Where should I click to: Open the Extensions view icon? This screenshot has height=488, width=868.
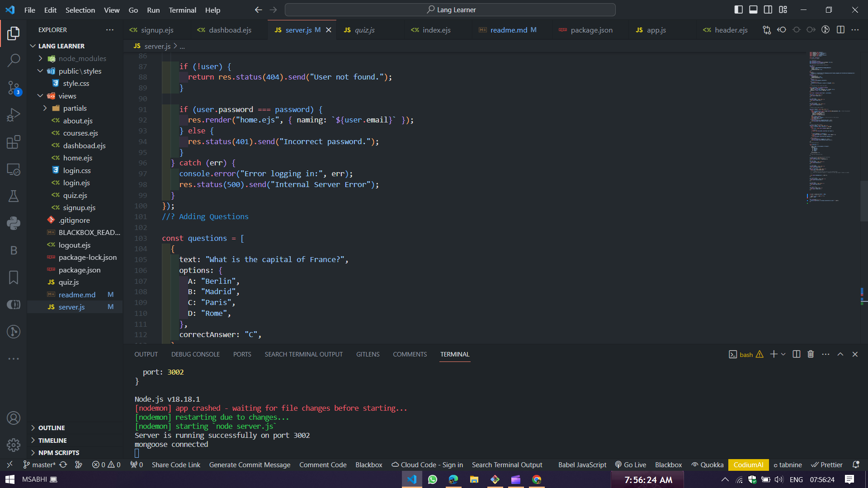[x=14, y=142]
